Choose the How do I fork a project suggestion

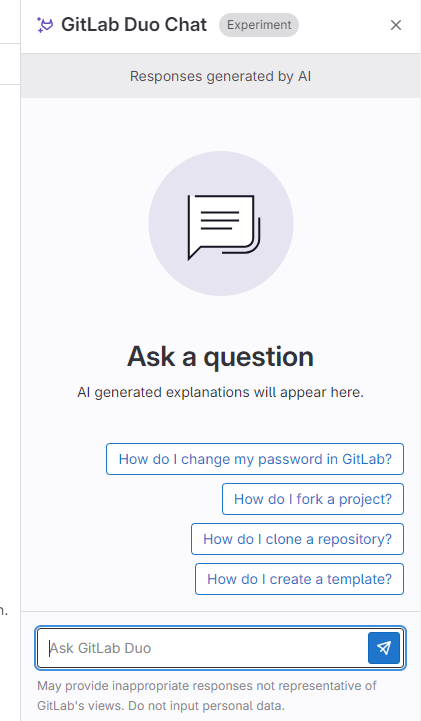(313, 499)
